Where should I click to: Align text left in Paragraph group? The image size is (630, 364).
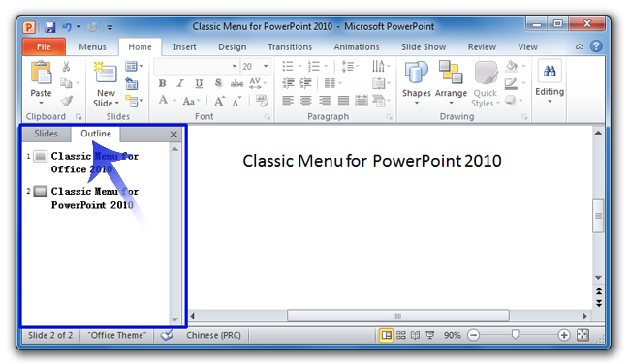point(288,100)
